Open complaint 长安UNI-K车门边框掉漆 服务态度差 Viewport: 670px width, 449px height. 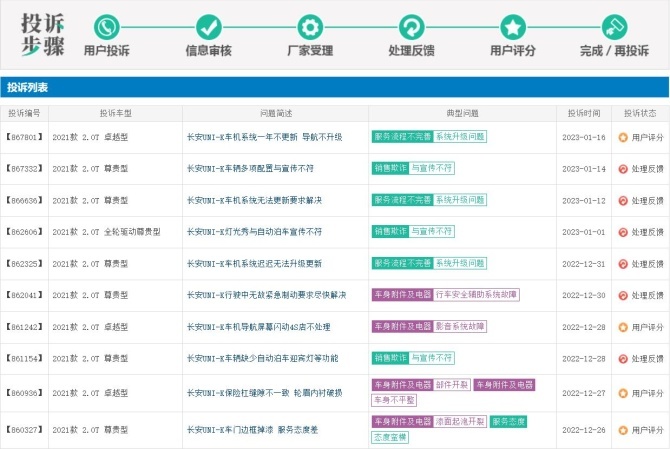252,429
